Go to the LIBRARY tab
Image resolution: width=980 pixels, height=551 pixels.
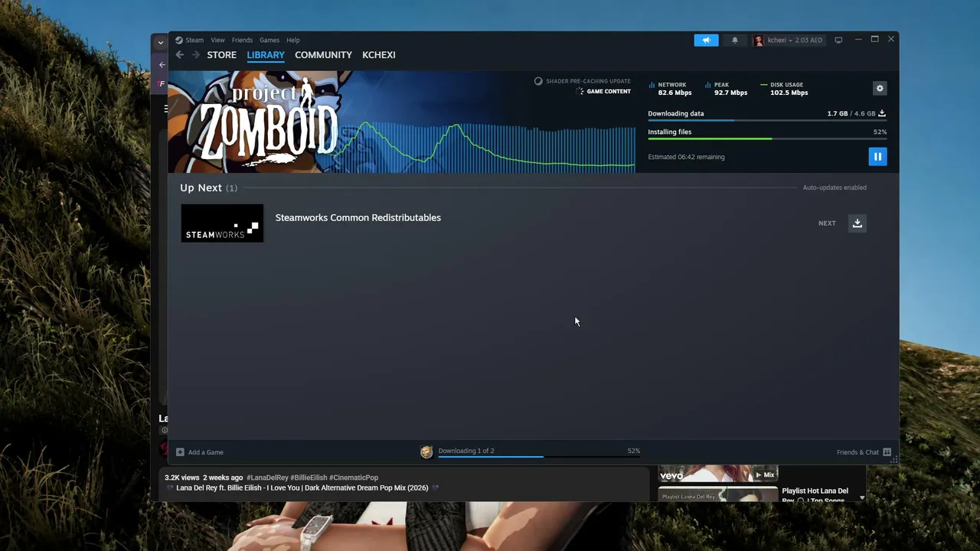(x=266, y=55)
